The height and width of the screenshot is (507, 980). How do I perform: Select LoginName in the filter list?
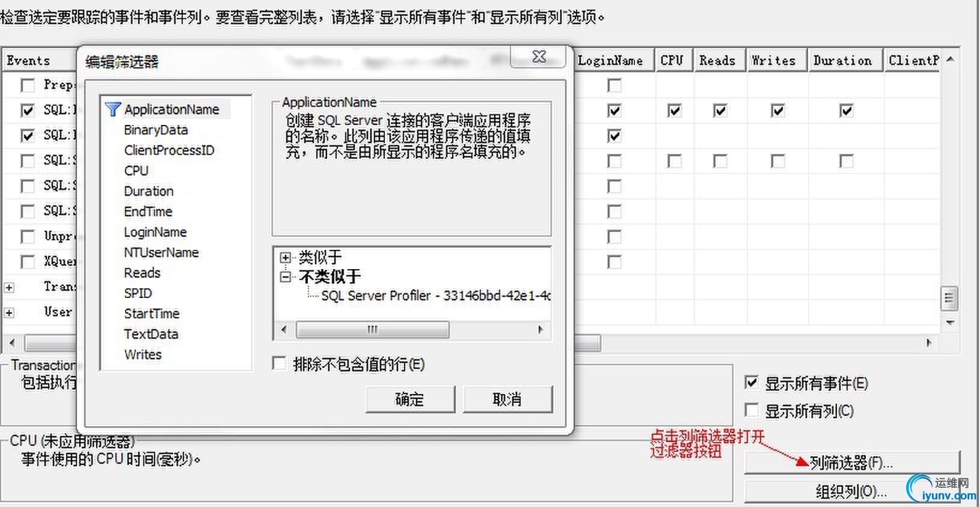pos(155,232)
